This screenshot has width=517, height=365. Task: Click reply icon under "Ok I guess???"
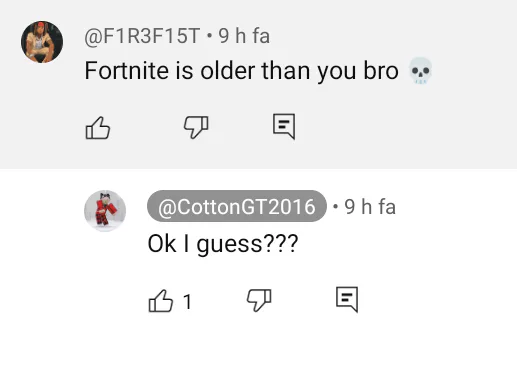tap(347, 299)
